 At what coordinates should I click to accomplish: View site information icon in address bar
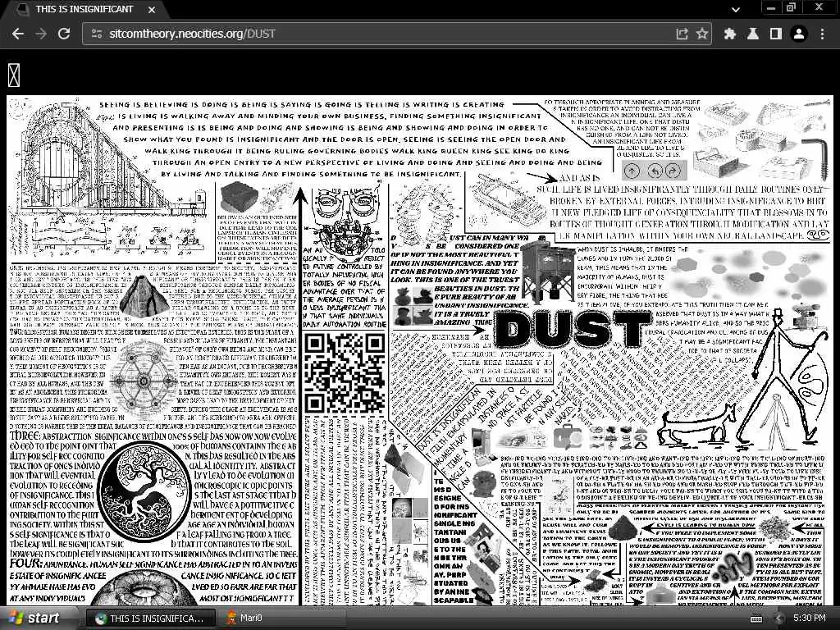pyautogui.click(x=97, y=34)
